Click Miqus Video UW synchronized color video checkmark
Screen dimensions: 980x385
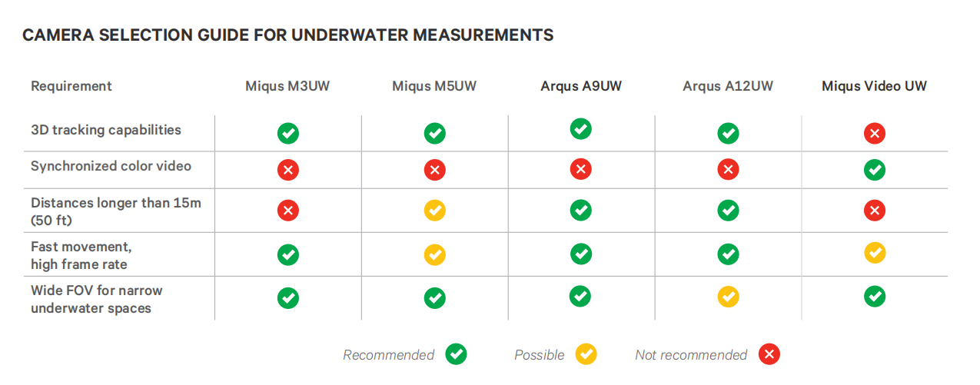[875, 170]
